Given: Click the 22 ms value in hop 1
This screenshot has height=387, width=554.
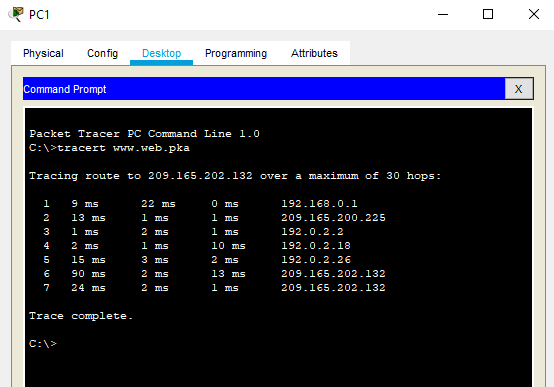Looking at the screenshot, I should tap(158, 204).
